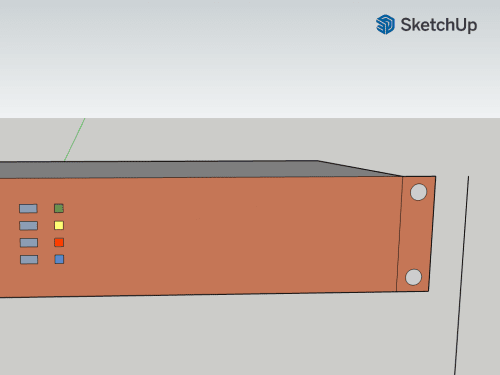
Task: Click the SketchUp logo
Action: (x=426, y=24)
